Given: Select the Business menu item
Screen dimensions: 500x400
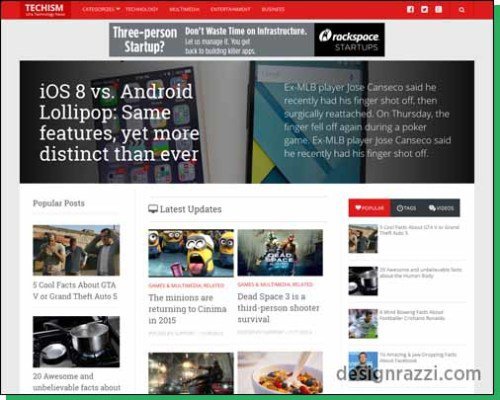Looking at the screenshot, I should 273,9.
